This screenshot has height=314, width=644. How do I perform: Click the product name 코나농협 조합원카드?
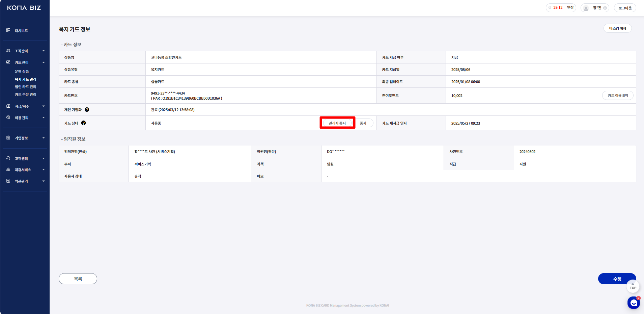(x=166, y=57)
